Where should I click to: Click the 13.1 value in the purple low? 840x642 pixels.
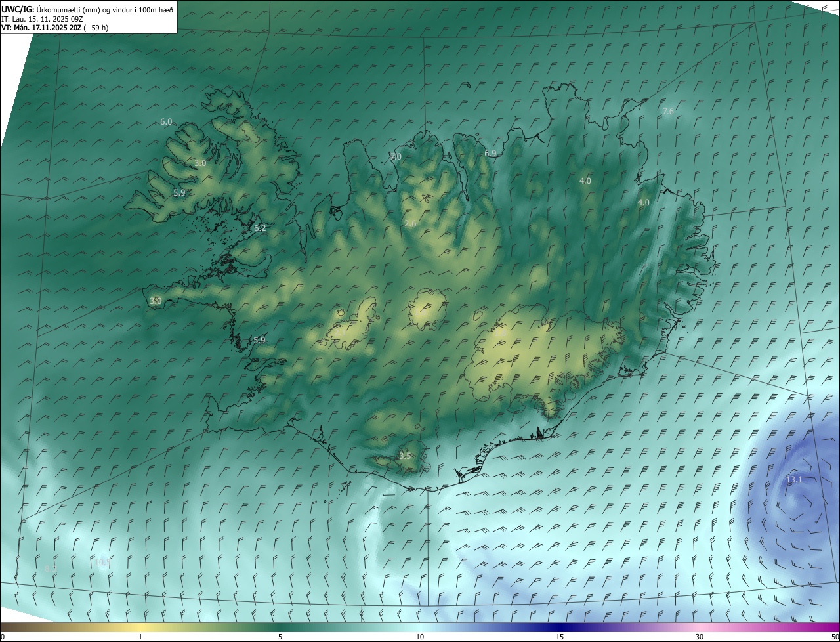(x=794, y=480)
